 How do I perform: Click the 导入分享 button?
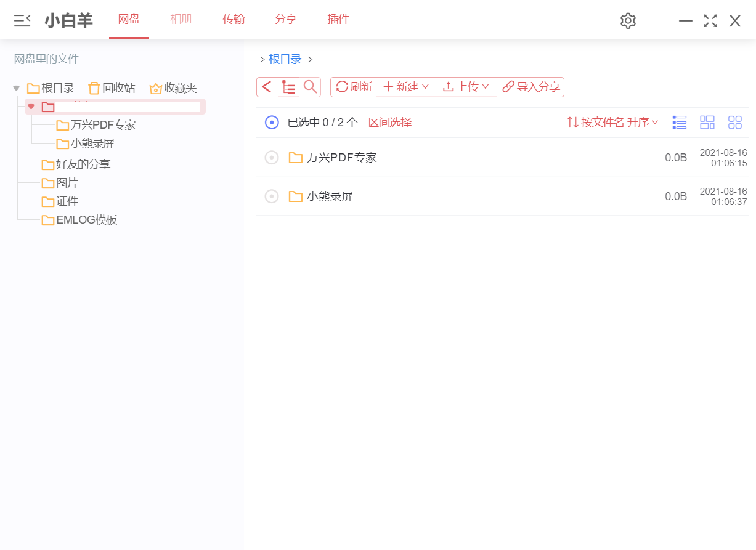click(x=531, y=87)
